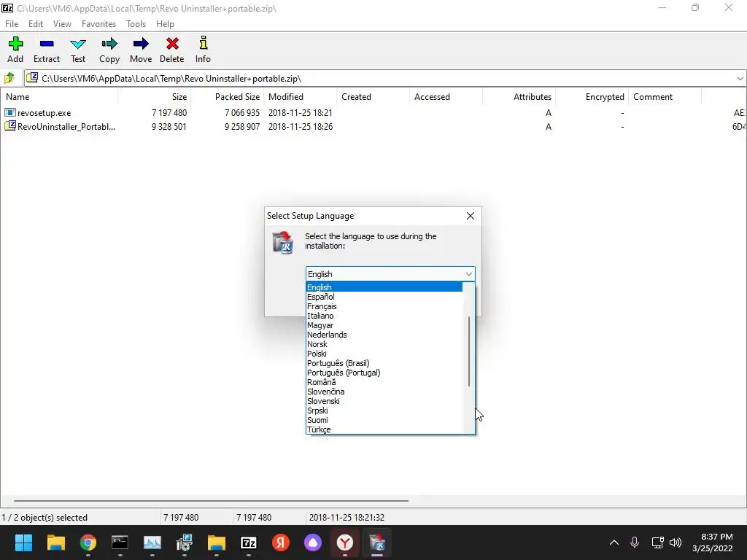747x560 pixels.
Task: Go up one folder level icon
Action: (9, 78)
